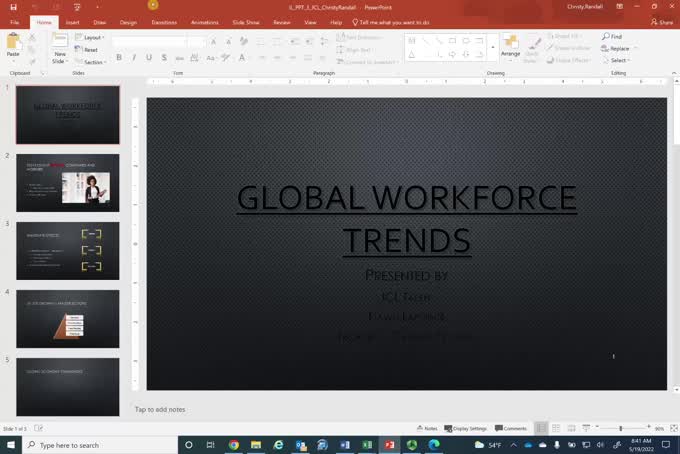Switch to the Transitions tab
This screenshot has height=454, width=680.
coord(164,22)
